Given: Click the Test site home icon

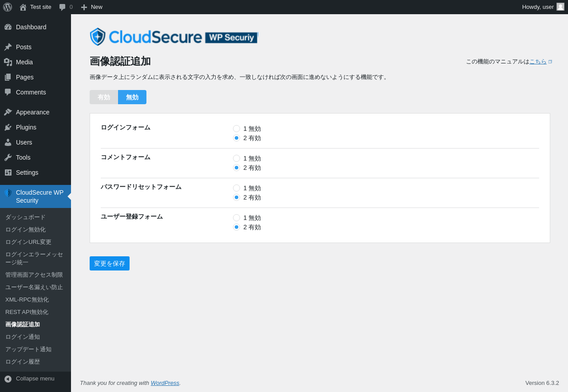Looking at the screenshot, I should tap(23, 7).
